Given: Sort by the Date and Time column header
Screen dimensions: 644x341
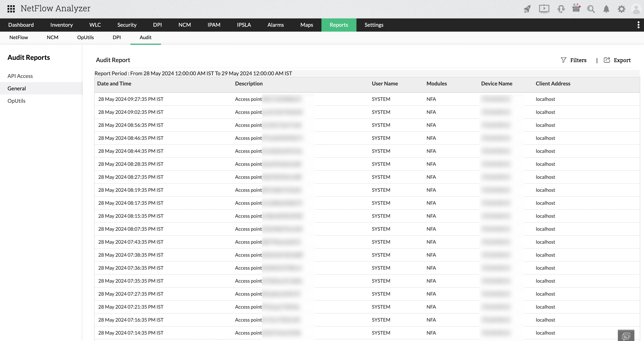Looking at the screenshot, I should pos(114,83).
